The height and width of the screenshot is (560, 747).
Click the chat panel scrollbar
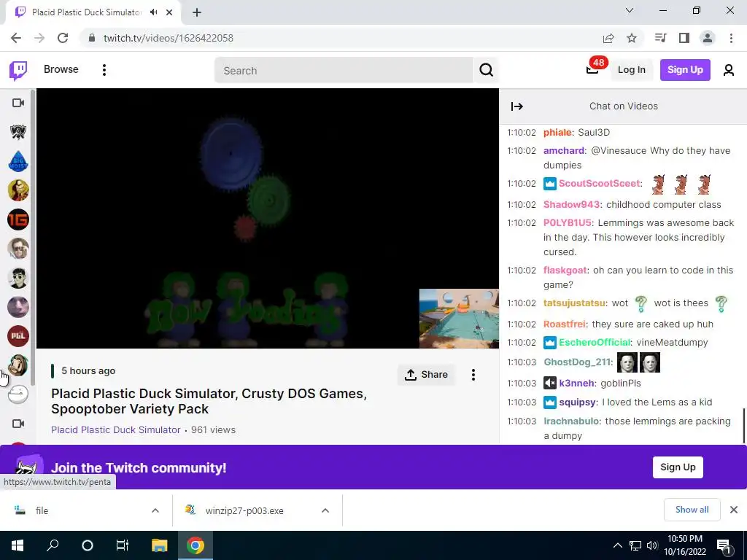(x=743, y=426)
